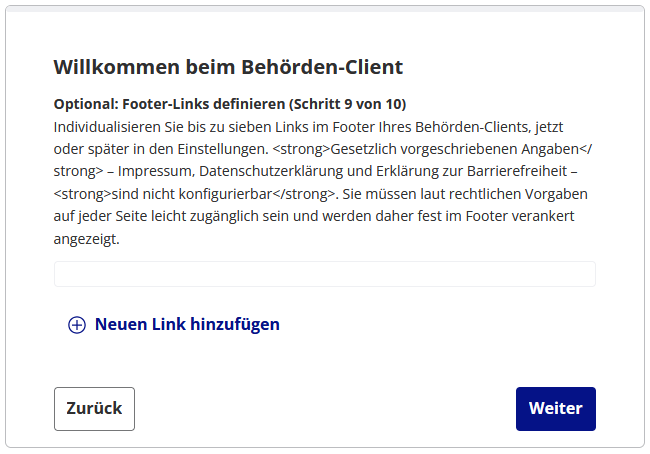Click the final word 'angezeigt.'
The width and height of the screenshot is (650, 454).
click(86, 238)
